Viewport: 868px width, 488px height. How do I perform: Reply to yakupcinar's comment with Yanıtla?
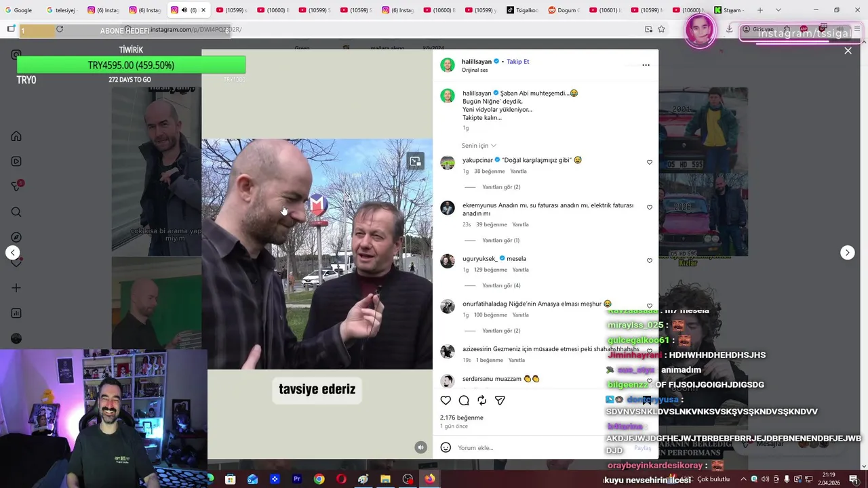click(x=518, y=171)
